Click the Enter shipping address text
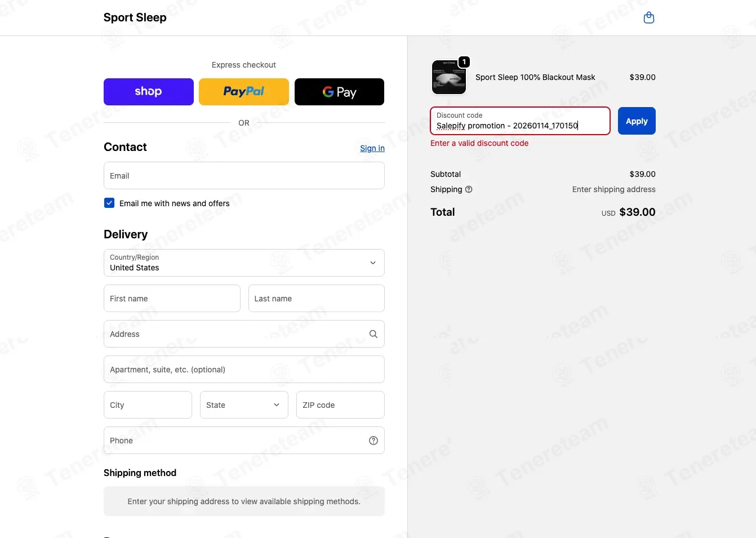The height and width of the screenshot is (538, 756). click(x=613, y=189)
